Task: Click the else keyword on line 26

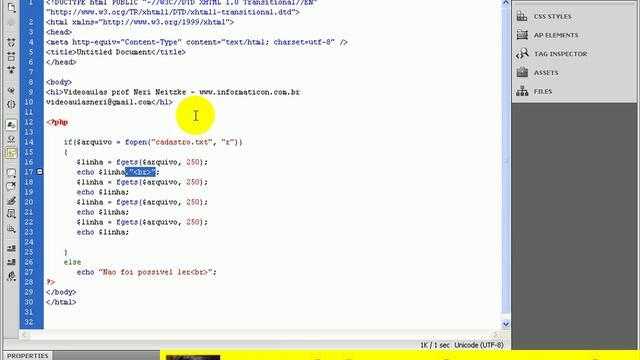Action: (x=72, y=262)
